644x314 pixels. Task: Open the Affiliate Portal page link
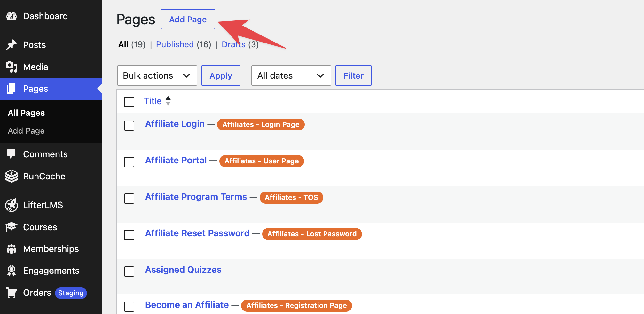tap(176, 161)
